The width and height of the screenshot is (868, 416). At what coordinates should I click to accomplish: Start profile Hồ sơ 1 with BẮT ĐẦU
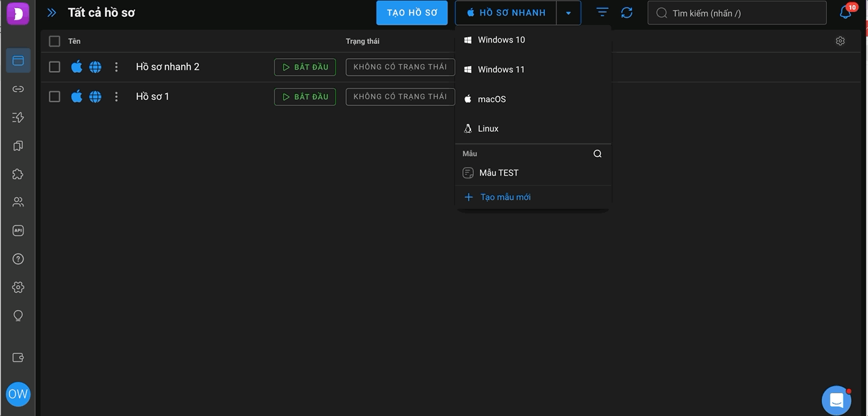click(305, 97)
